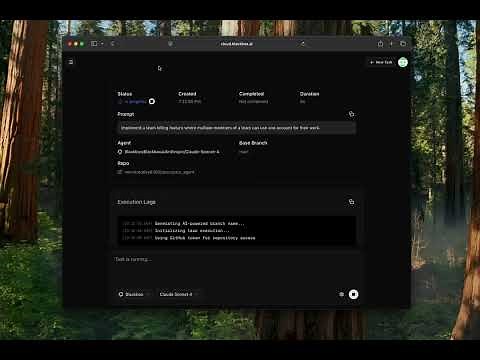
Task: Copy the Execution Logs with copy icon
Action: 351,202
